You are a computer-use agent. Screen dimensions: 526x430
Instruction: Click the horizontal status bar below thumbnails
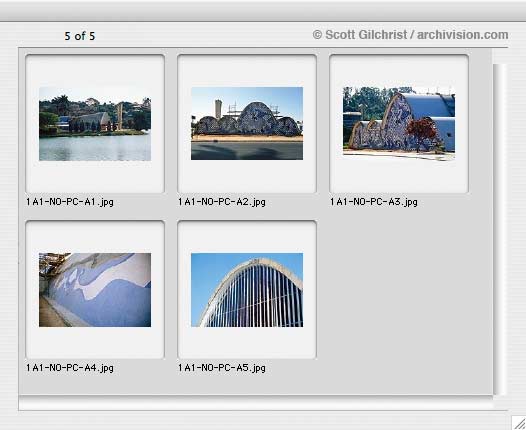pyautogui.click(x=256, y=403)
